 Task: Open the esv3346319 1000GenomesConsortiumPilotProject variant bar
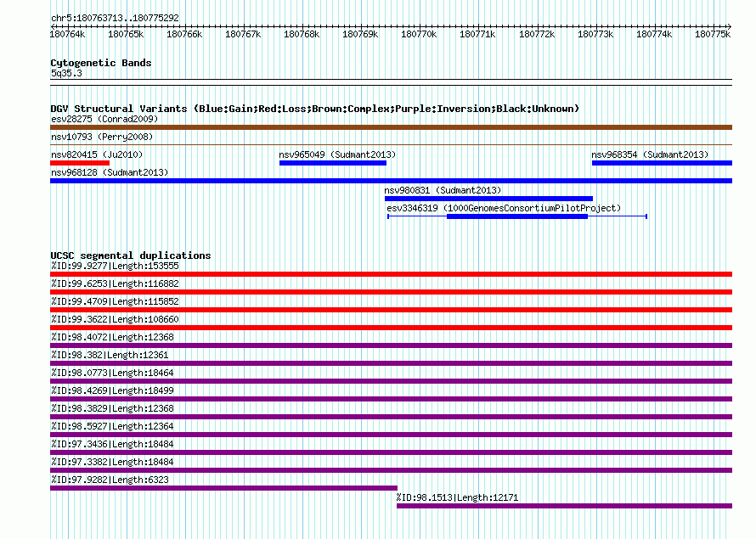(516, 216)
